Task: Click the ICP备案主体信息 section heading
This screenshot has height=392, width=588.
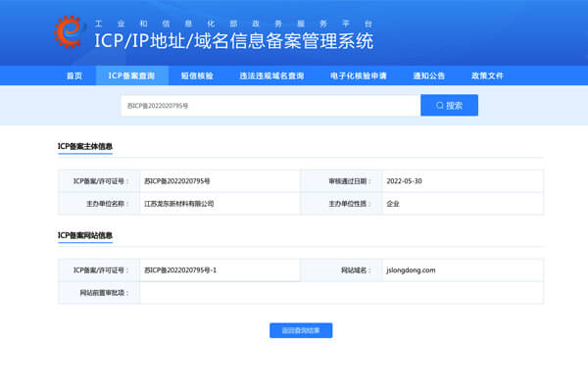Action: point(85,147)
